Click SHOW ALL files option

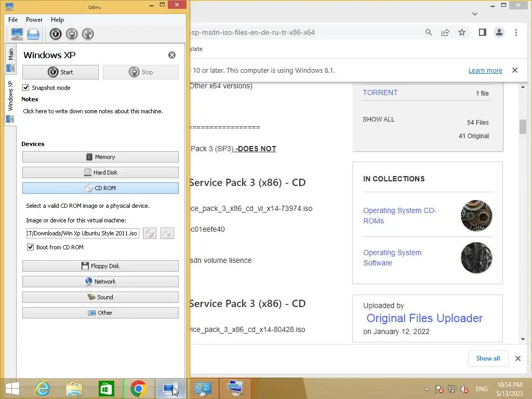[x=378, y=119]
